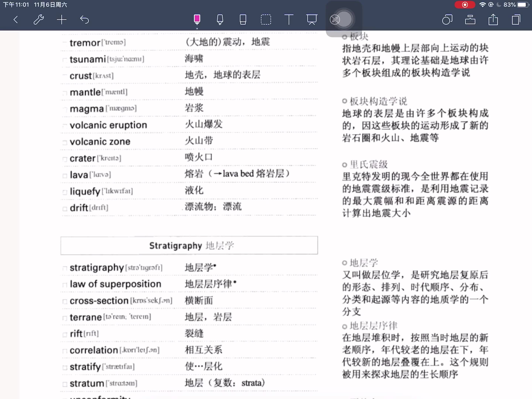Click the translation 海啸
The image size is (532, 399).
point(194,59)
